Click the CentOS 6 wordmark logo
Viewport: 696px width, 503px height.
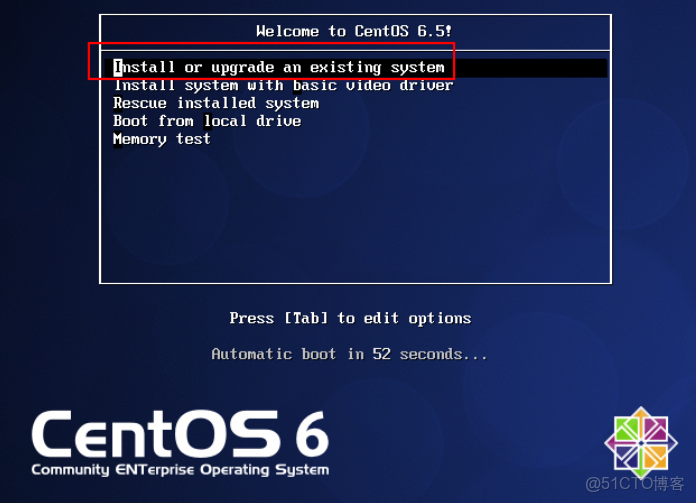(180, 434)
